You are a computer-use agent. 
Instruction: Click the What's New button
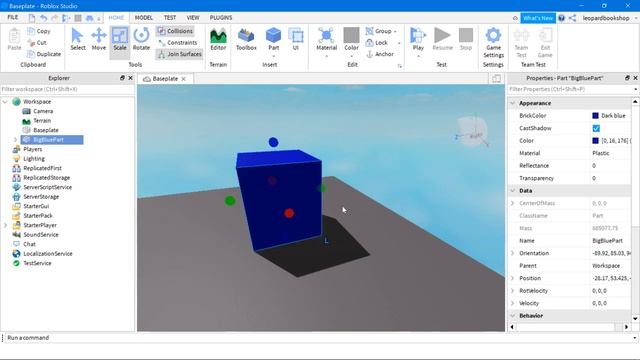coord(538,18)
